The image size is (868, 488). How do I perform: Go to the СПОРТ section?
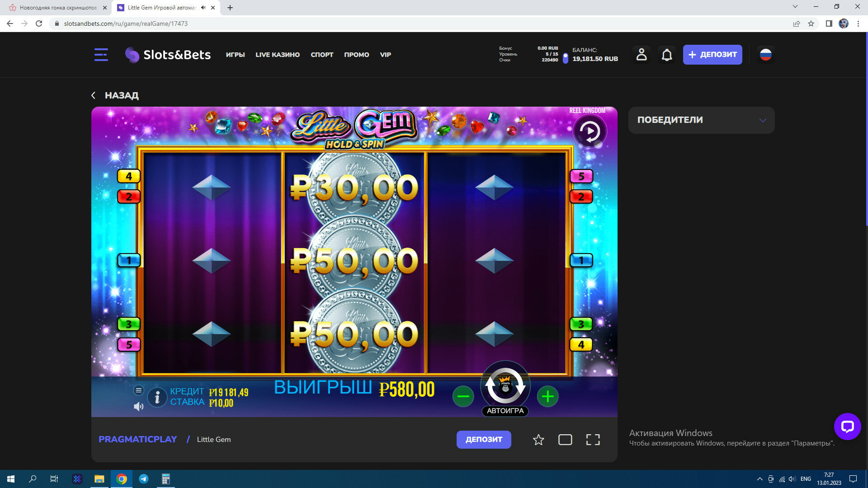[x=322, y=55]
